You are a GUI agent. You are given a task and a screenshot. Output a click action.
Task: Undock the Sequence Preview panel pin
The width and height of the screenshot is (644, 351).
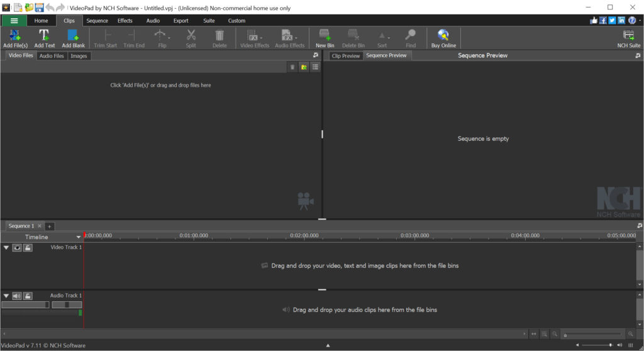pos(638,55)
